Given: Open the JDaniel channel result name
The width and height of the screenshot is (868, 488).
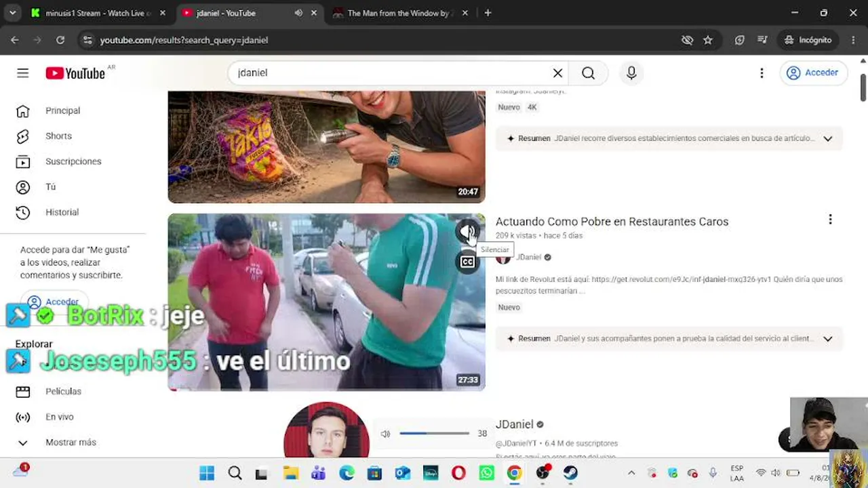Looking at the screenshot, I should [515, 424].
